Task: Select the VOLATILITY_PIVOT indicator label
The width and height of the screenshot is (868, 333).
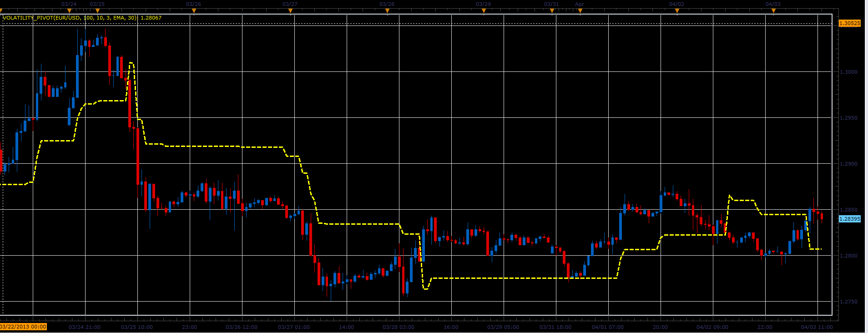Action: point(82,18)
